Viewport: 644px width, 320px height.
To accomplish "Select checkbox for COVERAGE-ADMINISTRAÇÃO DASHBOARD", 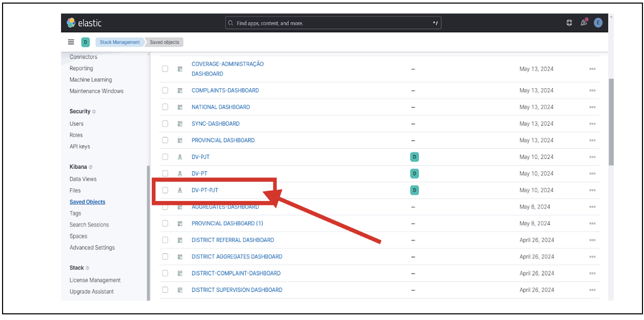I will (x=165, y=69).
